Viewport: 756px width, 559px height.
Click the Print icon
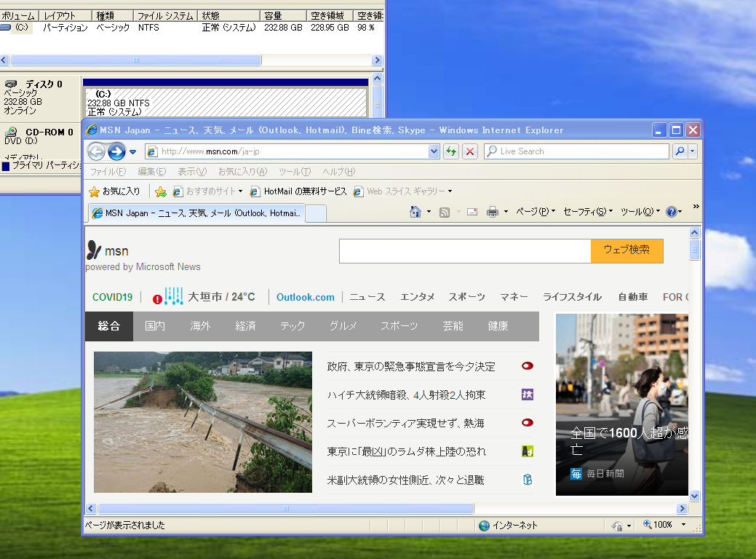pyautogui.click(x=493, y=212)
